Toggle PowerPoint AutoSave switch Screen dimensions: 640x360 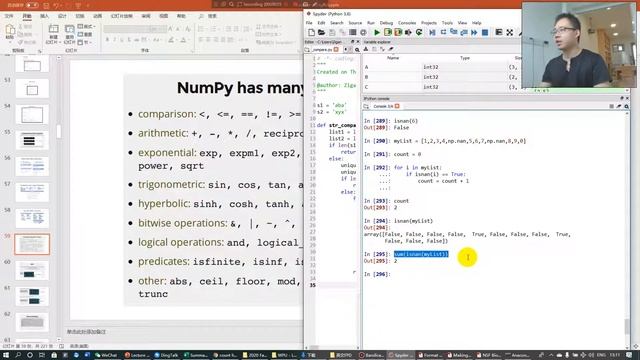click(32, 5)
